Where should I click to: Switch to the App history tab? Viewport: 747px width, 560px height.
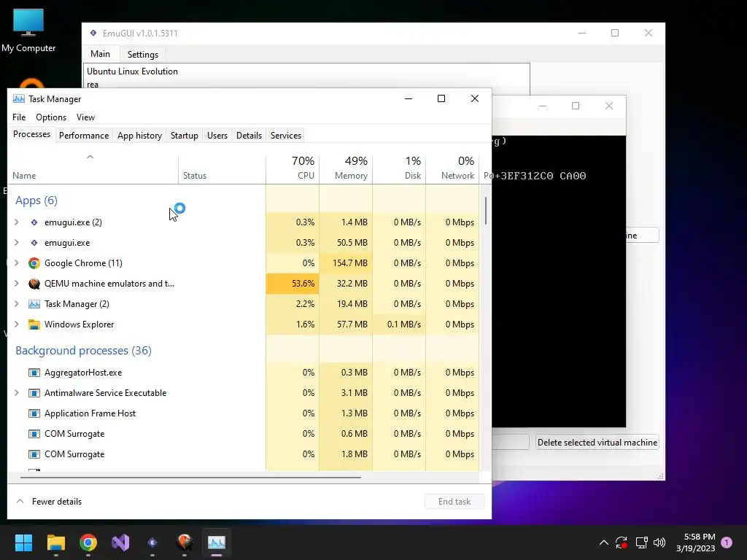139,136
